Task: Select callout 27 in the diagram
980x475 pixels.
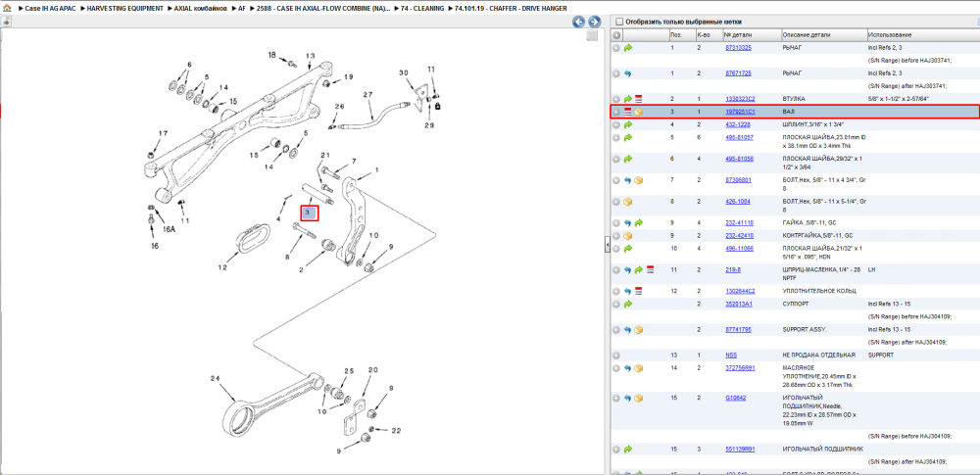Action: pyautogui.click(x=367, y=95)
